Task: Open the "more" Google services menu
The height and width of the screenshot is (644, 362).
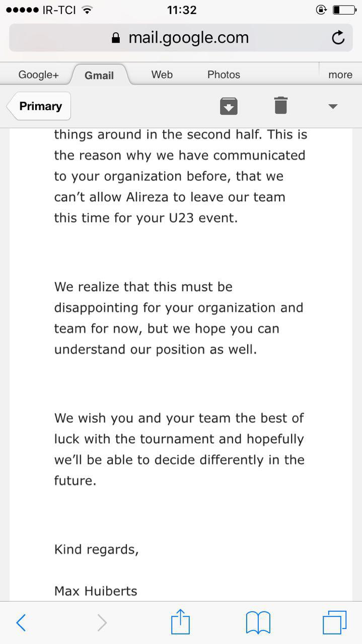Action: pyautogui.click(x=340, y=75)
